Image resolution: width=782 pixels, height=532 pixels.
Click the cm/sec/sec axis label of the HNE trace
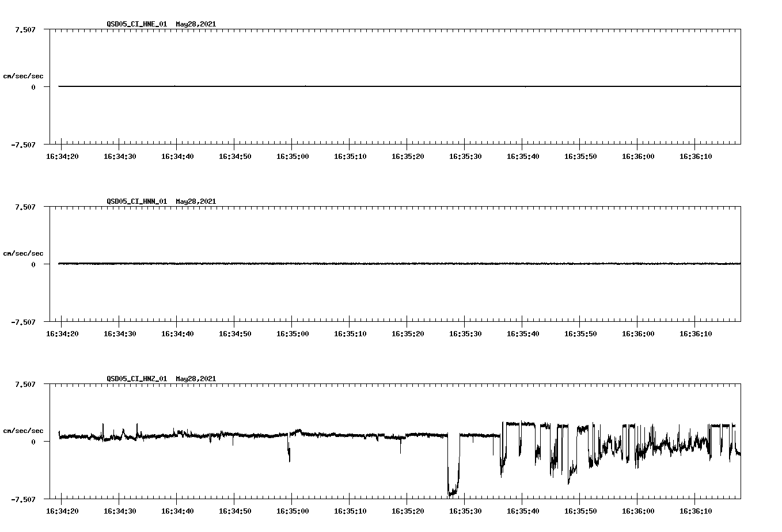point(24,74)
